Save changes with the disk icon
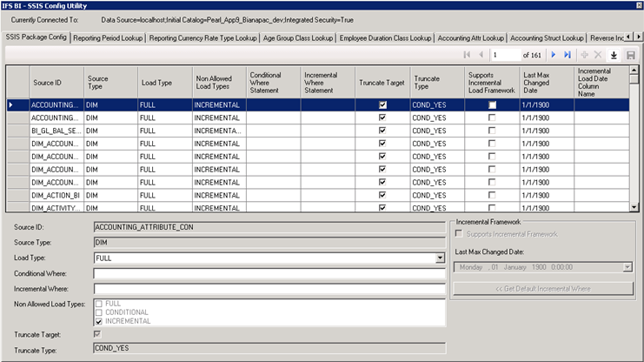Image resolution: width=644 pixels, height=362 pixels. click(630, 55)
